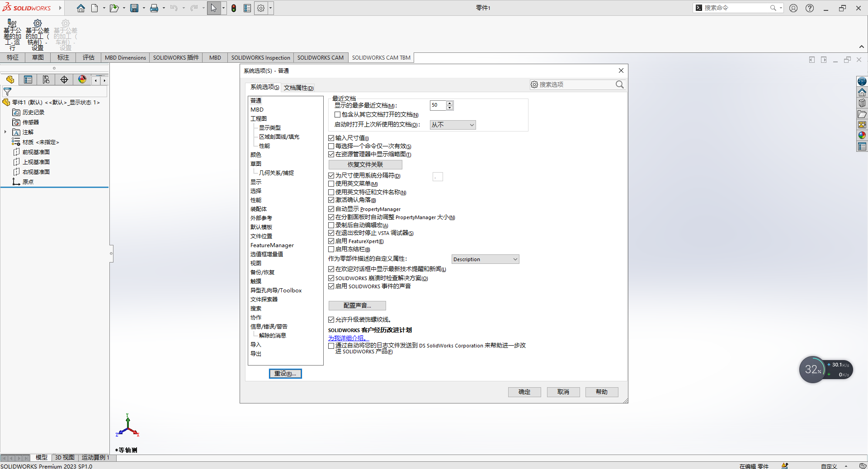Select the SOLIDWORKS CAM ribbon tab
This screenshot has width=868, height=469.
click(x=321, y=57)
